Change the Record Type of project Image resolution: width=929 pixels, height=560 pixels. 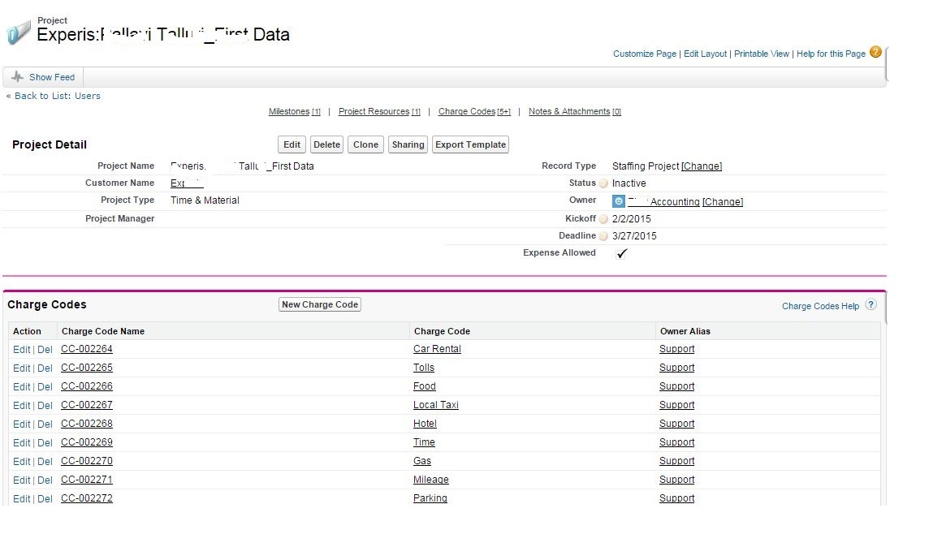[701, 166]
